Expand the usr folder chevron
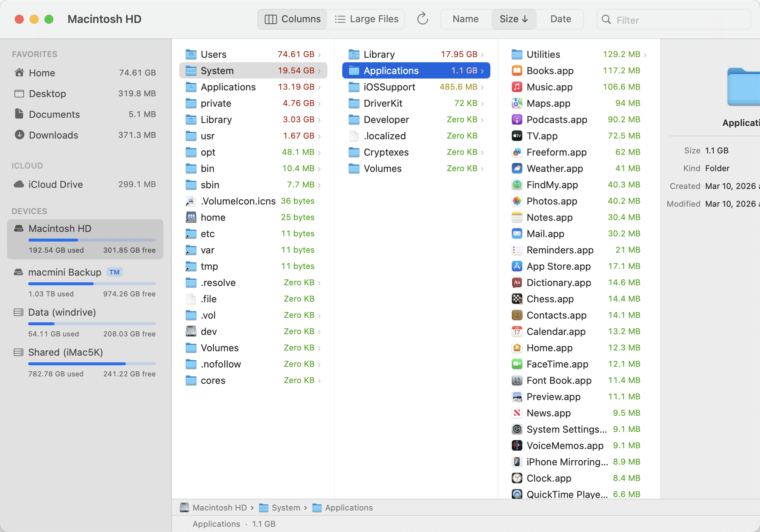The width and height of the screenshot is (760, 532). pyautogui.click(x=319, y=136)
